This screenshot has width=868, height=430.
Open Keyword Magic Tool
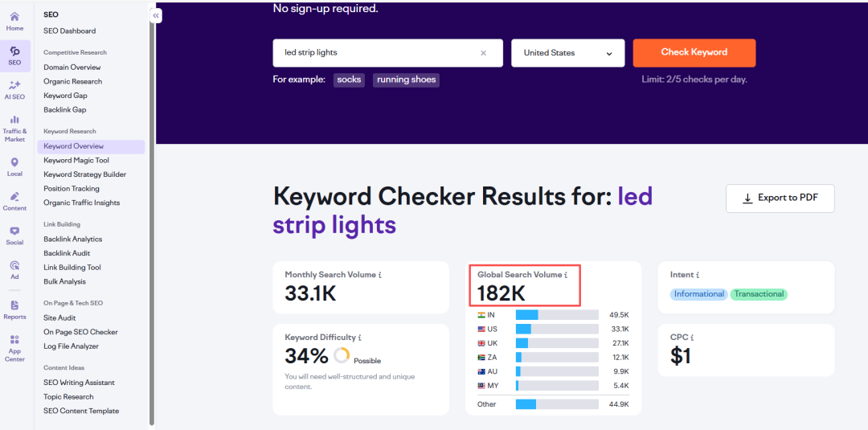[76, 161]
